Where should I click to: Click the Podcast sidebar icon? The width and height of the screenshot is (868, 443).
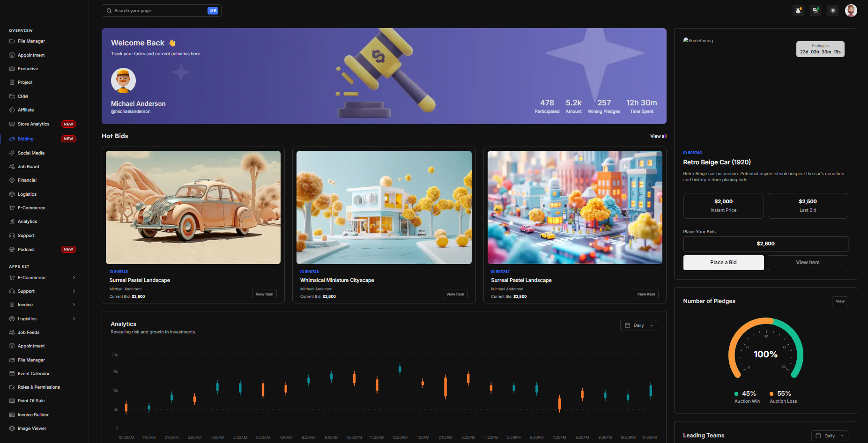click(12, 250)
